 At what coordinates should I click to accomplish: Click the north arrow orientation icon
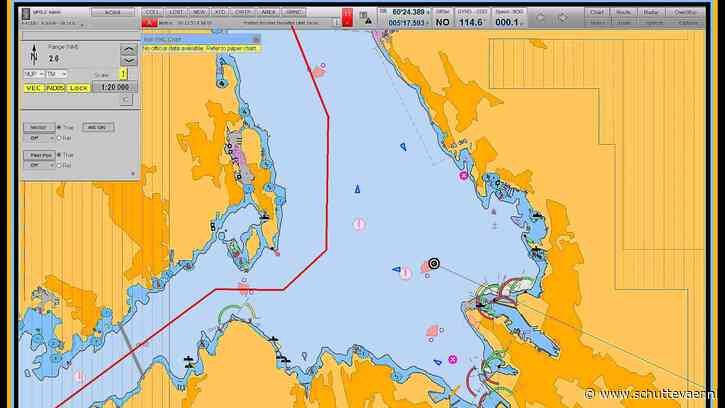click(35, 55)
